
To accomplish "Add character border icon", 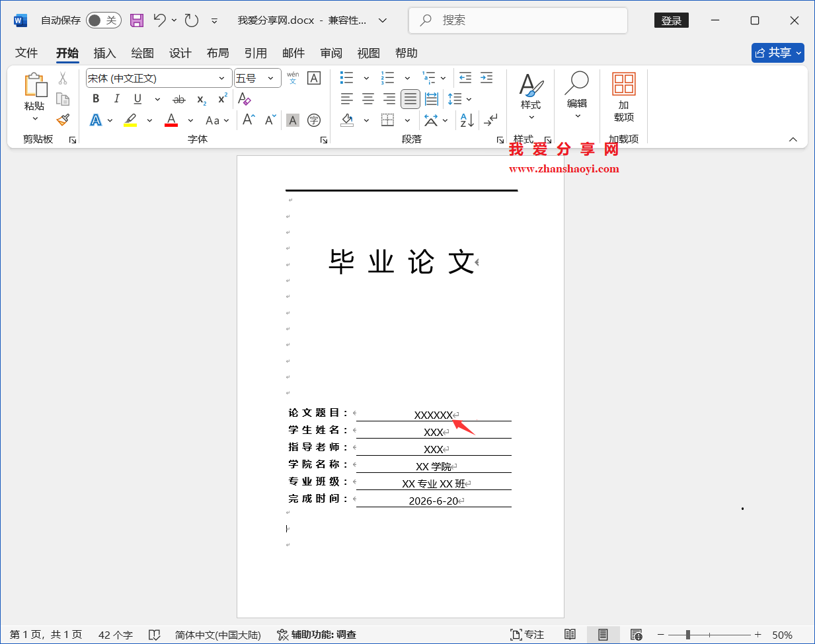I will tap(314, 78).
